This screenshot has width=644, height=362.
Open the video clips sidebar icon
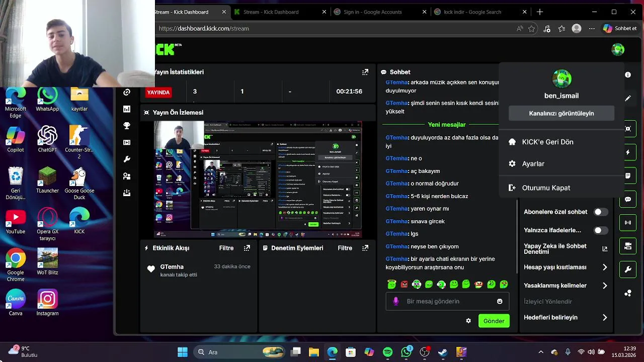pyautogui.click(x=127, y=142)
